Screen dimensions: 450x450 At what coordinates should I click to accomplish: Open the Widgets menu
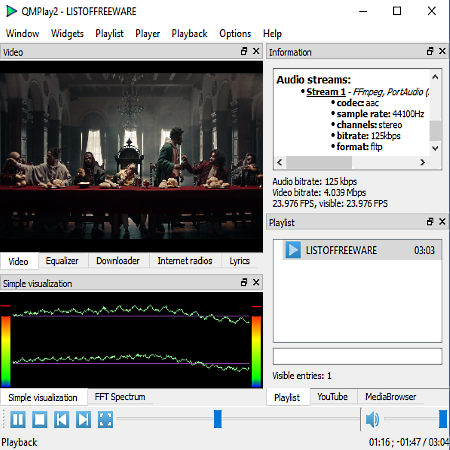67,34
